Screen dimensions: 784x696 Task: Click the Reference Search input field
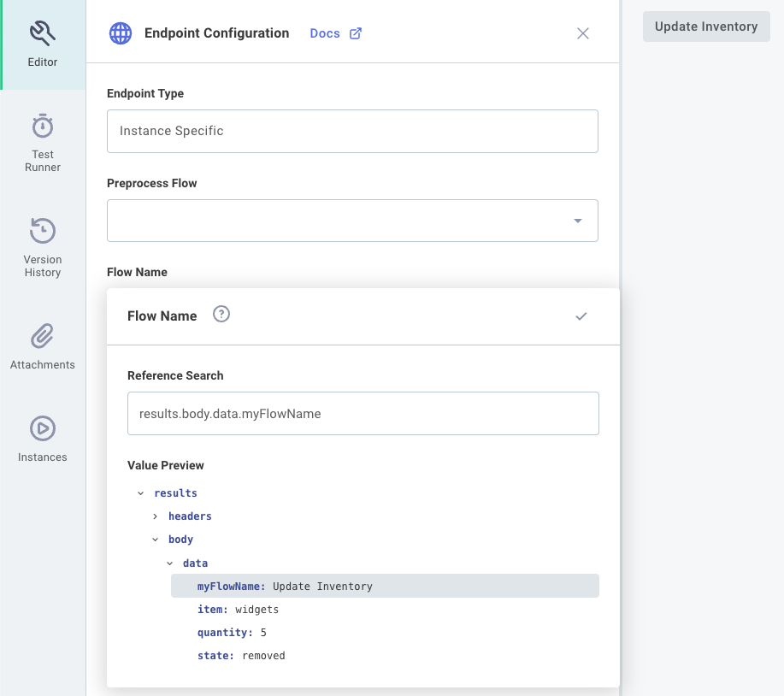[x=363, y=413]
